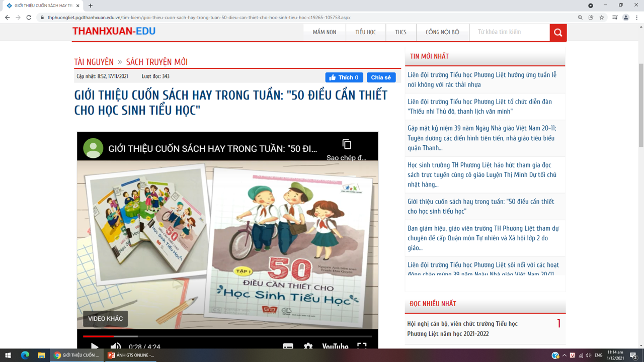Copy the video link icon
Viewport: 644px width, 362px height.
pyautogui.click(x=347, y=144)
